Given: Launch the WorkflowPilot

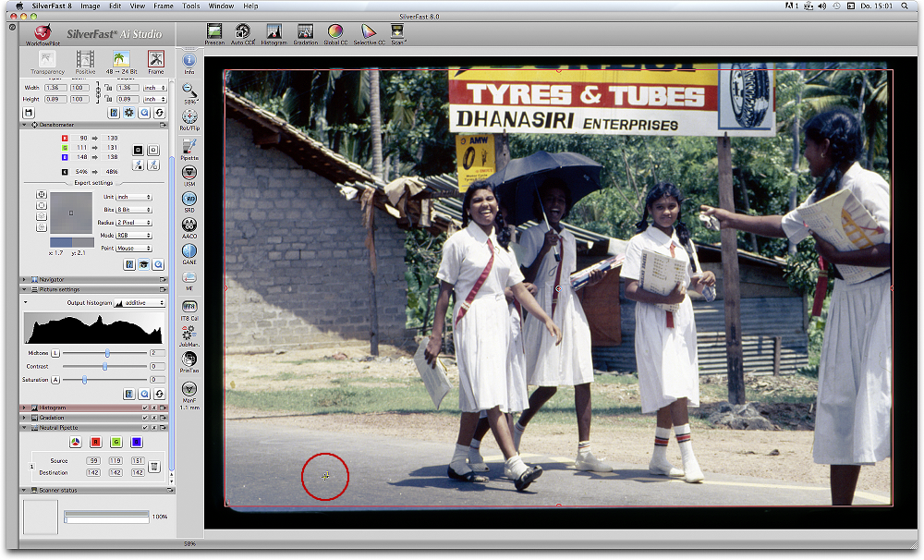Looking at the screenshot, I should (x=42, y=33).
